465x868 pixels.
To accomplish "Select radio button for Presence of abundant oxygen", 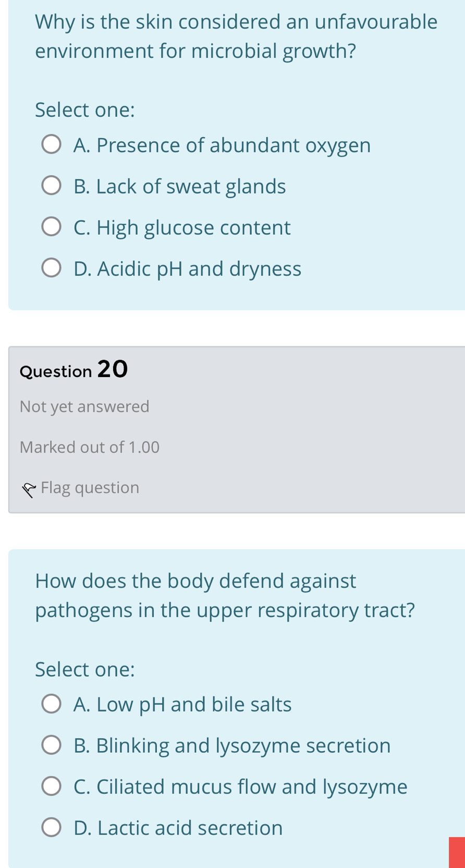I will pos(51,144).
